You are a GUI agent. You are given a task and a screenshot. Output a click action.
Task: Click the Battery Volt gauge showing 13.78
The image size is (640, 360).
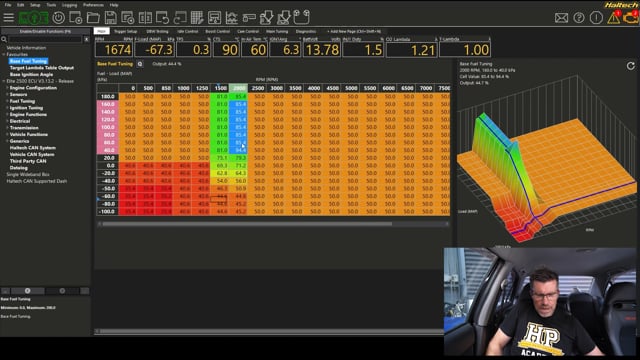pyautogui.click(x=322, y=50)
